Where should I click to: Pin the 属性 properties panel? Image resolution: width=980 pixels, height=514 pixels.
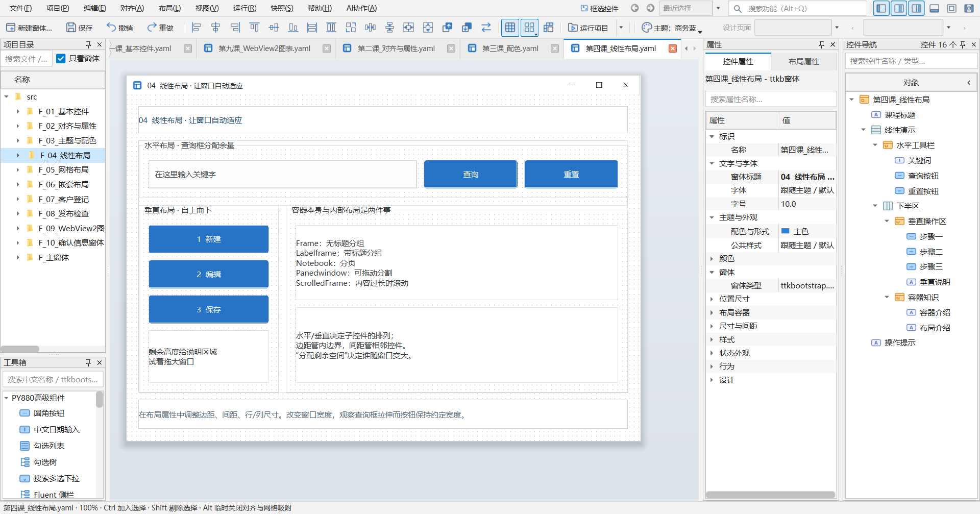tap(821, 45)
